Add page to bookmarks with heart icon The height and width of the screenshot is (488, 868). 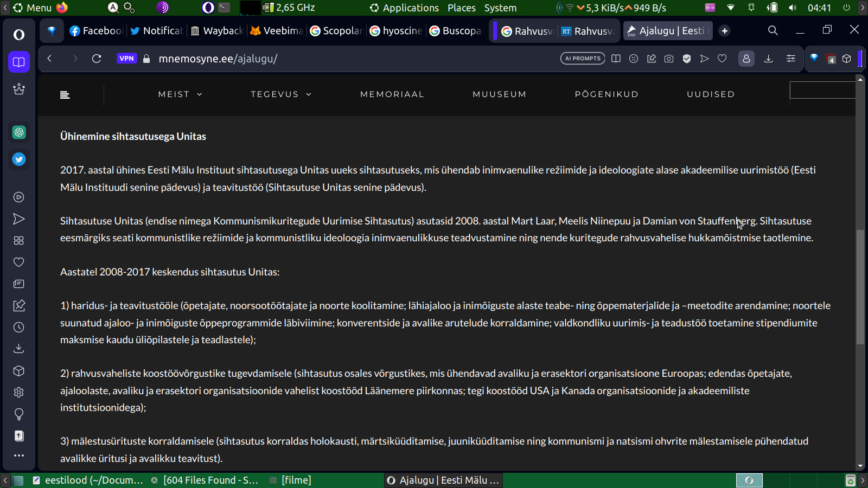click(722, 59)
